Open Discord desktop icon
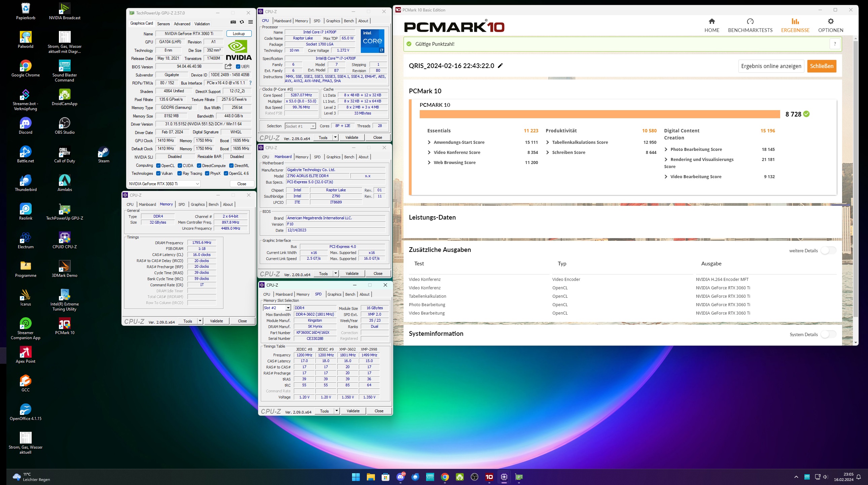Image resolution: width=868 pixels, height=485 pixels. tap(26, 126)
